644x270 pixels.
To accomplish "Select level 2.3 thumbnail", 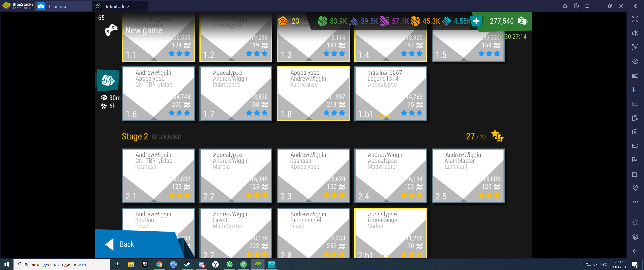I will click(313, 175).
